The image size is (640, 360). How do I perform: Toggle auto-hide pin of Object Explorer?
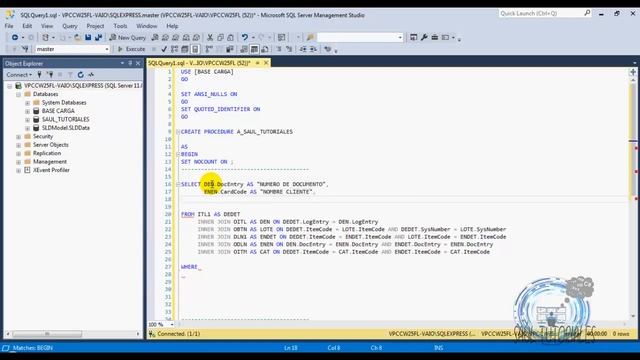pos(130,63)
